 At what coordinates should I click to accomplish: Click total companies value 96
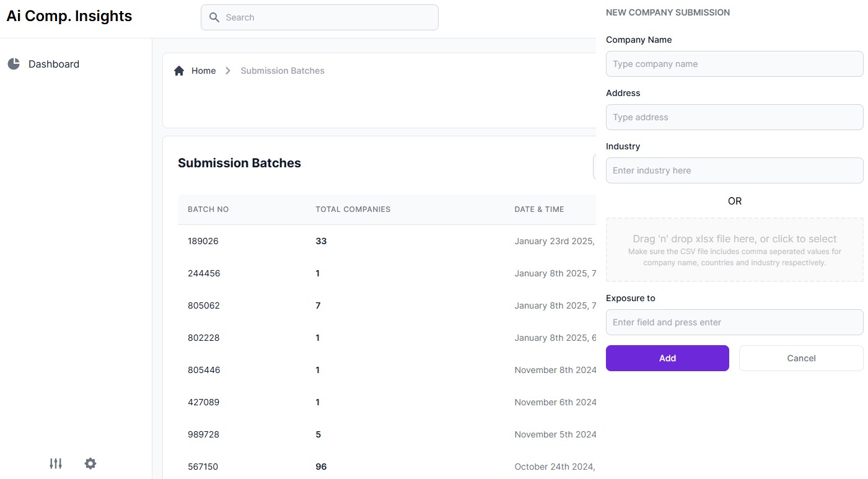click(x=321, y=467)
